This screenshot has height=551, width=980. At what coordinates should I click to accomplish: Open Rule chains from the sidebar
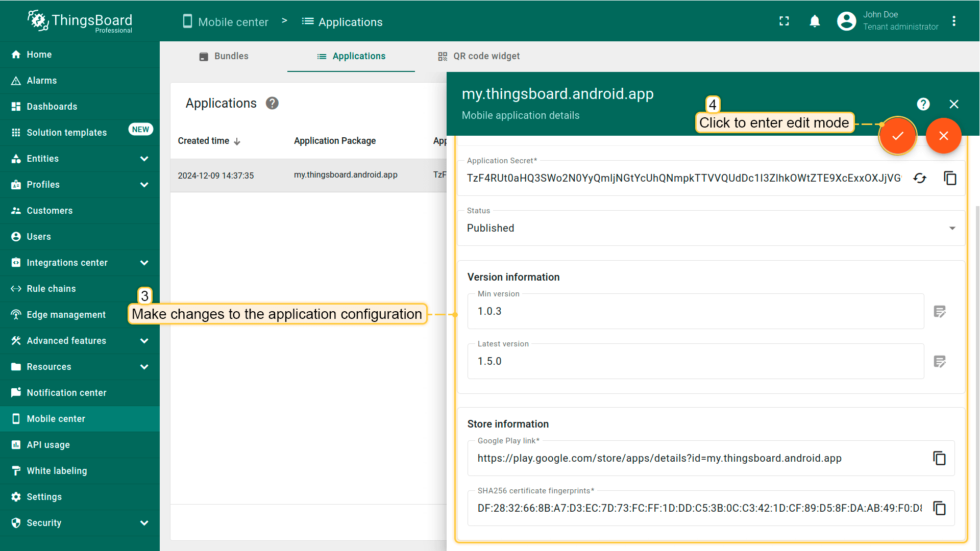pos(51,289)
